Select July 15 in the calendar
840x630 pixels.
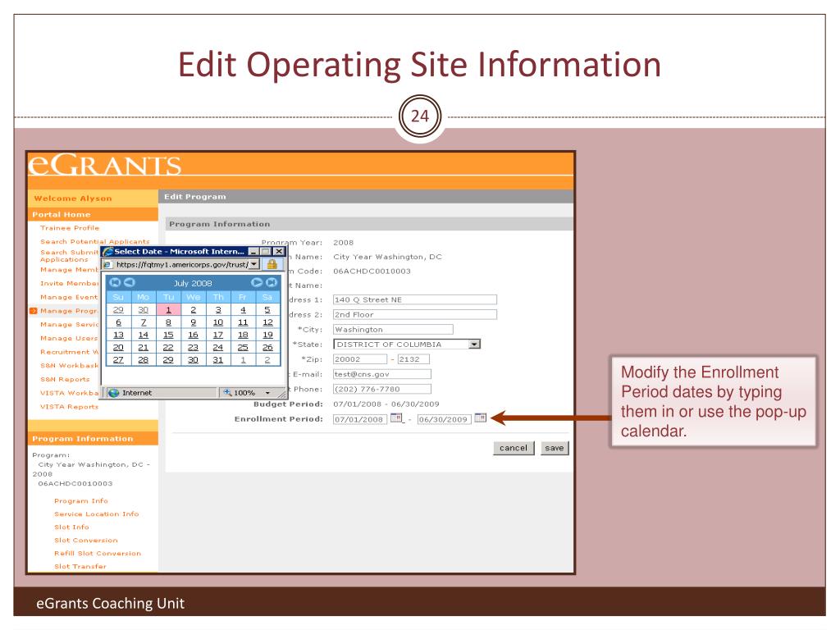pyautogui.click(x=168, y=335)
